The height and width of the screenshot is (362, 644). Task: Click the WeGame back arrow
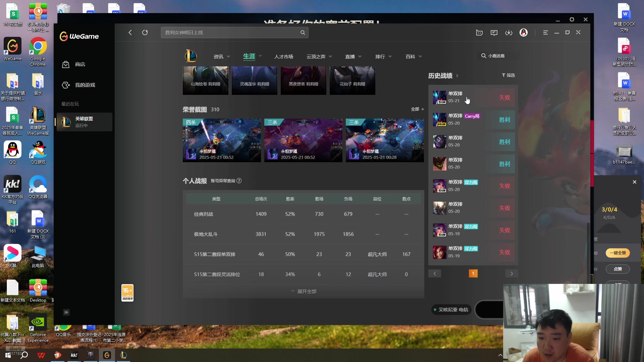pyautogui.click(x=130, y=33)
